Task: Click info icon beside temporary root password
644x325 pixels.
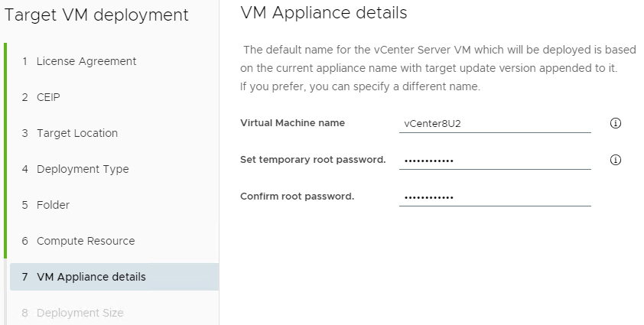Action: coord(615,159)
